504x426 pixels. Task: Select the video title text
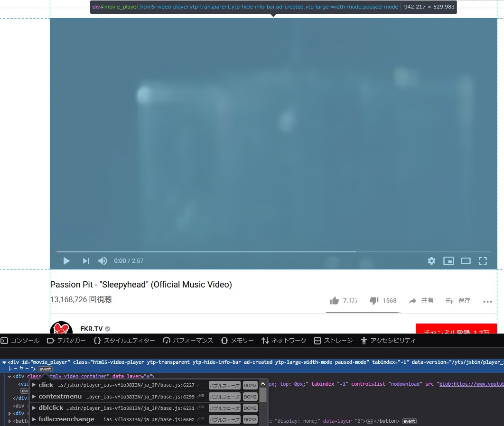click(141, 285)
